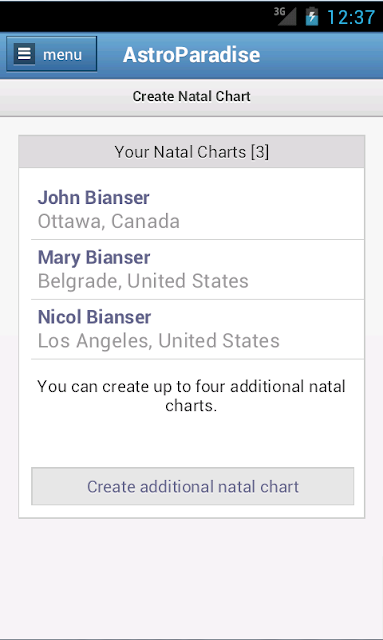Image resolution: width=383 pixels, height=640 pixels.
Task: Tap the [3] chart count indicator
Action: tap(260, 152)
